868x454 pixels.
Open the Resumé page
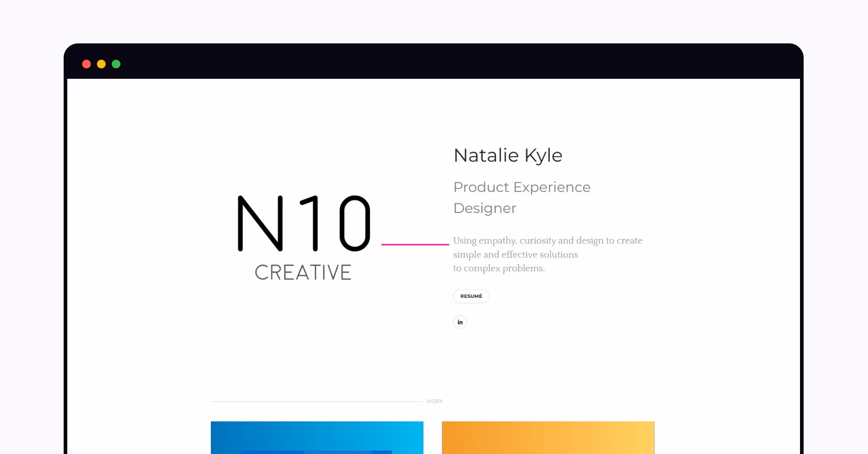[x=471, y=296]
